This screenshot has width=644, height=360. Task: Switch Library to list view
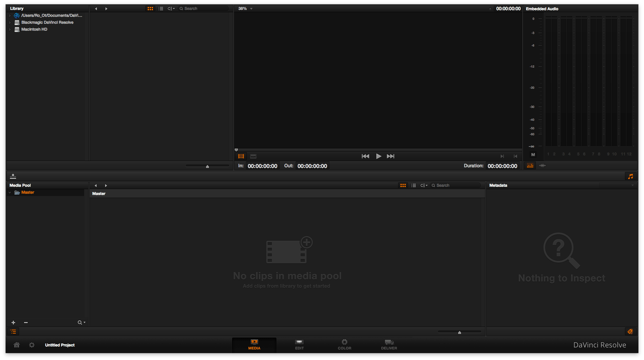161,9
